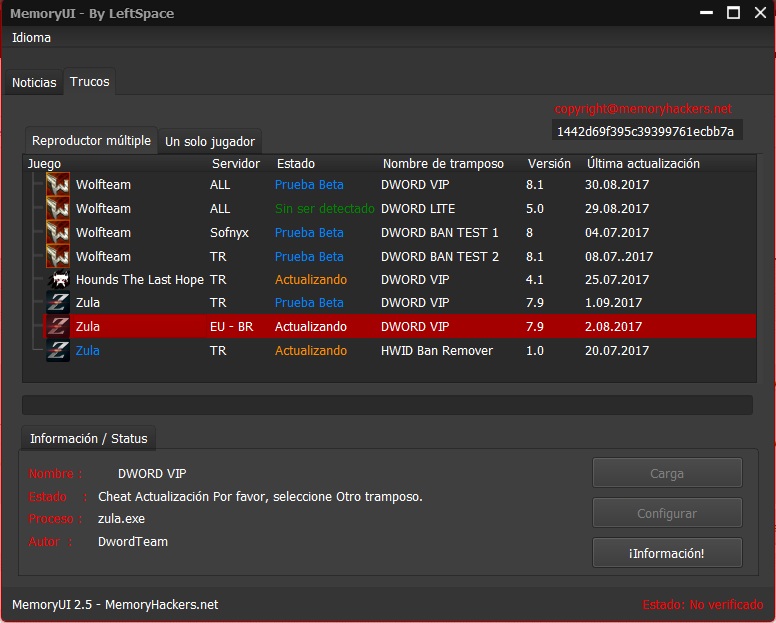Screen dimensions: 776x623
Task: Select the Wolfteam name in the DWORD LITE row
Action: coord(103,208)
